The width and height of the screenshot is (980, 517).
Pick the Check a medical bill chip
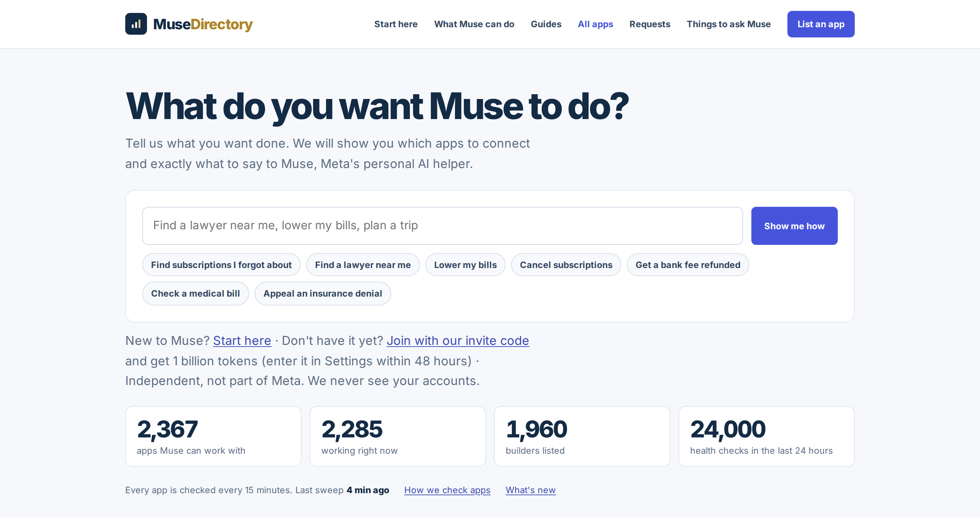(x=195, y=293)
